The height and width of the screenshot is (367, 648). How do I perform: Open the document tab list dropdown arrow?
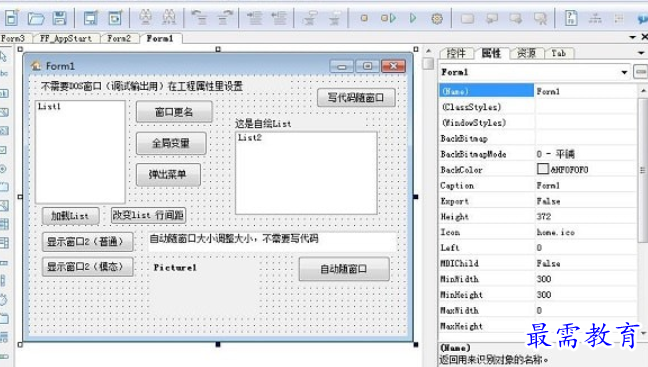tap(633, 37)
